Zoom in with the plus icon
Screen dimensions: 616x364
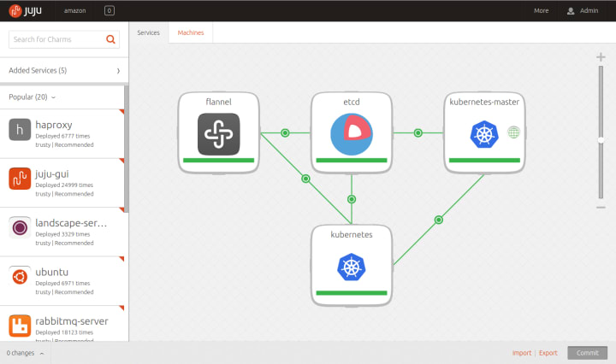[x=601, y=57]
